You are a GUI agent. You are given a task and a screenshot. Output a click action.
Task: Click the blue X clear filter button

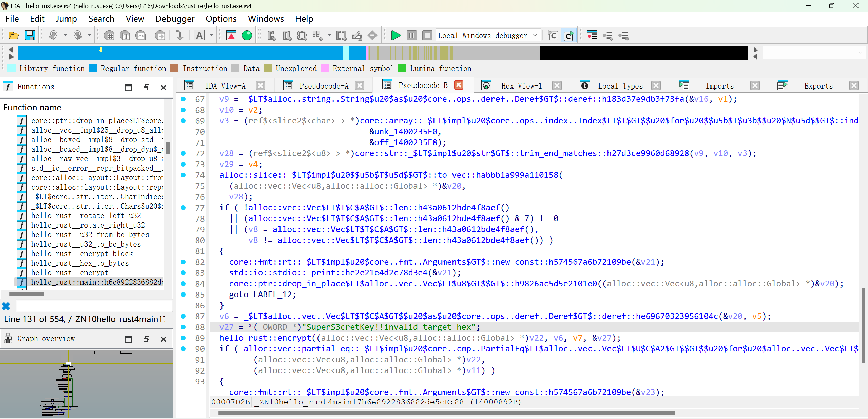pos(6,306)
